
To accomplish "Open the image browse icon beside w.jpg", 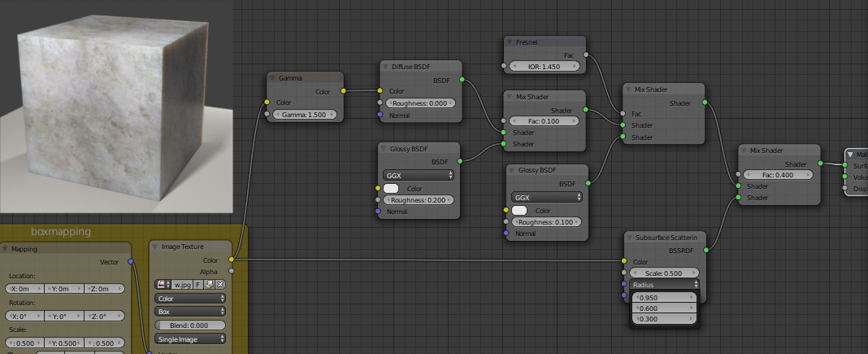I will tap(163, 284).
